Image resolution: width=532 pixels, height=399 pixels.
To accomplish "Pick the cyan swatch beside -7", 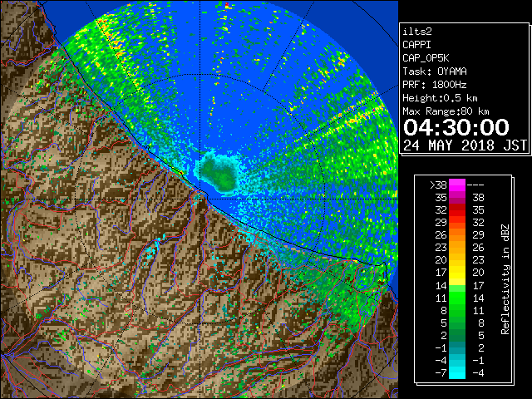I will (457, 372).
